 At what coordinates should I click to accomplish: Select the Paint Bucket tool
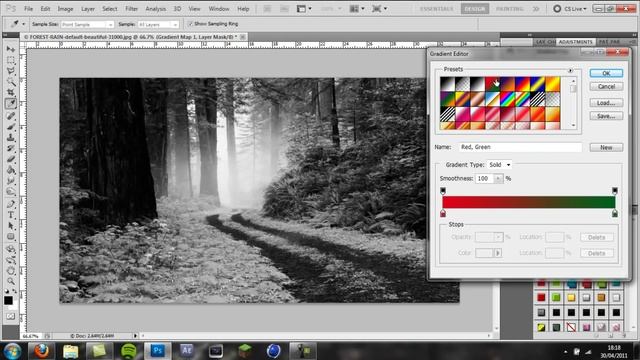(11, 170)
